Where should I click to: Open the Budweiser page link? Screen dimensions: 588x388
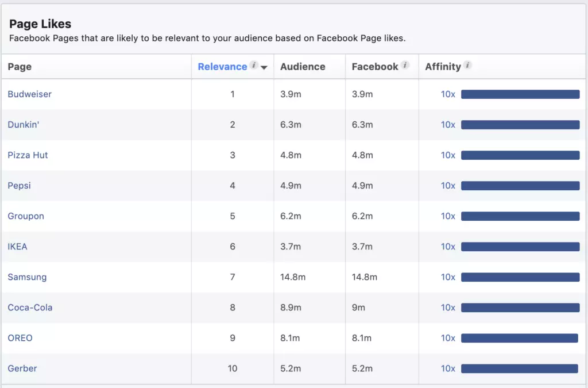tap(29, 94)
